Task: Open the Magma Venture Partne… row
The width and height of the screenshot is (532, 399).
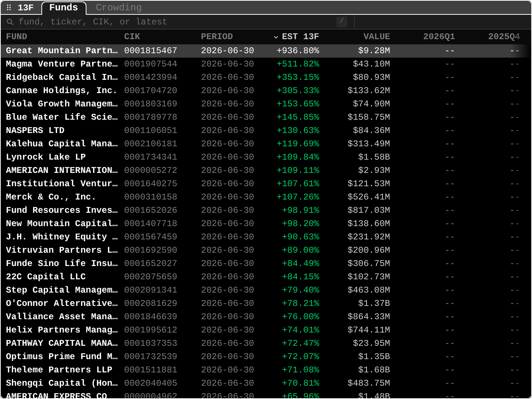Action: pyautogui.click(x=266, y=64)
